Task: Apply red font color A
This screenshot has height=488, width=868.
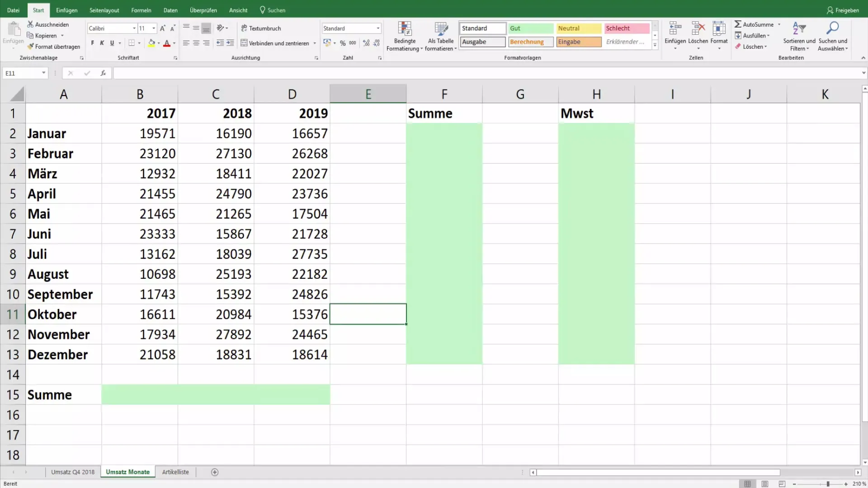Action: pyautogui.click(x=167, y=43)
